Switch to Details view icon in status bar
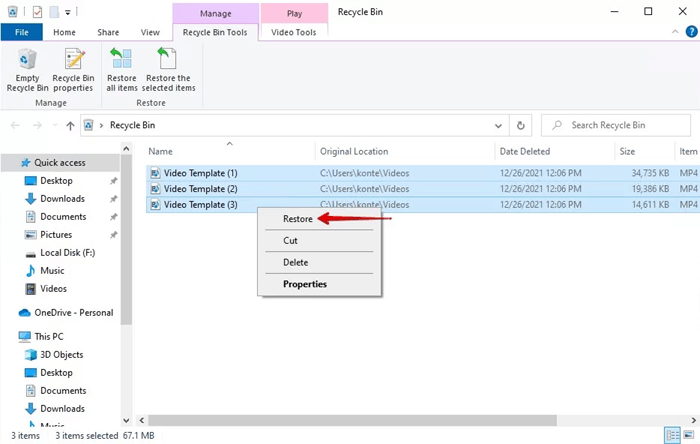 (x=672, y=435)
